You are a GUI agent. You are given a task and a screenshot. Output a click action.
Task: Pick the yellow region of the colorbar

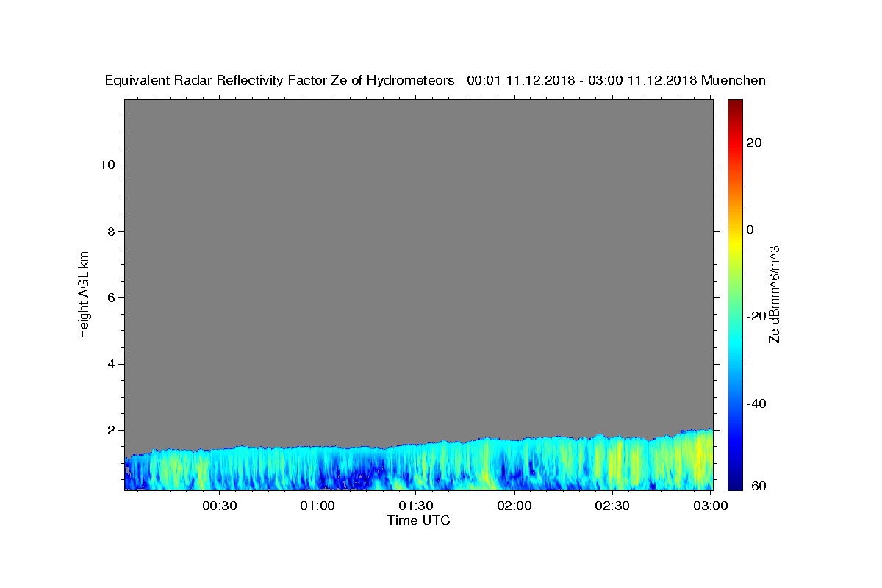point(735,243)
